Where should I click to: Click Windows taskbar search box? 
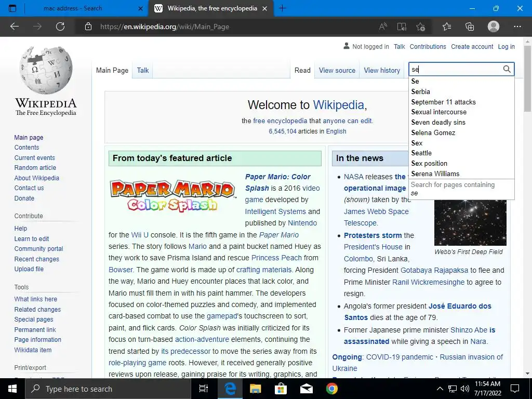click(109, 389)
